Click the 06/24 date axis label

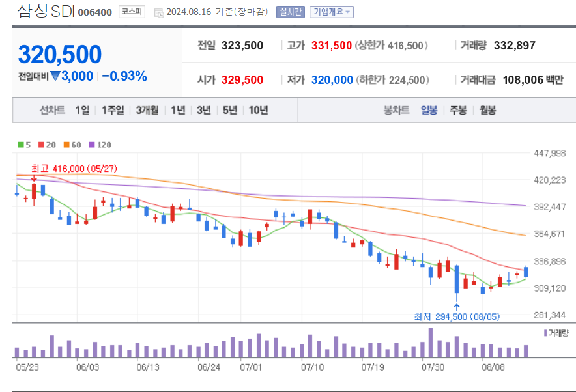click(209, 367)
